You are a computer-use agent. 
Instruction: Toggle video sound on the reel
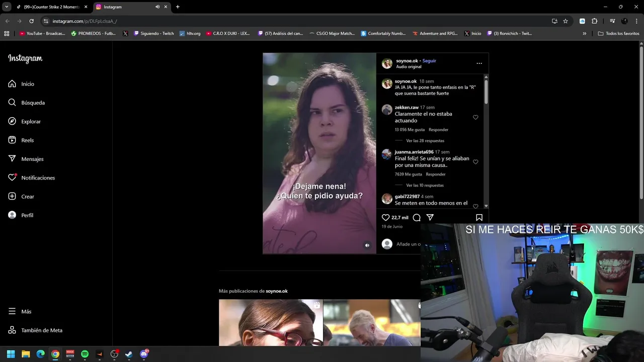[367, 245]
